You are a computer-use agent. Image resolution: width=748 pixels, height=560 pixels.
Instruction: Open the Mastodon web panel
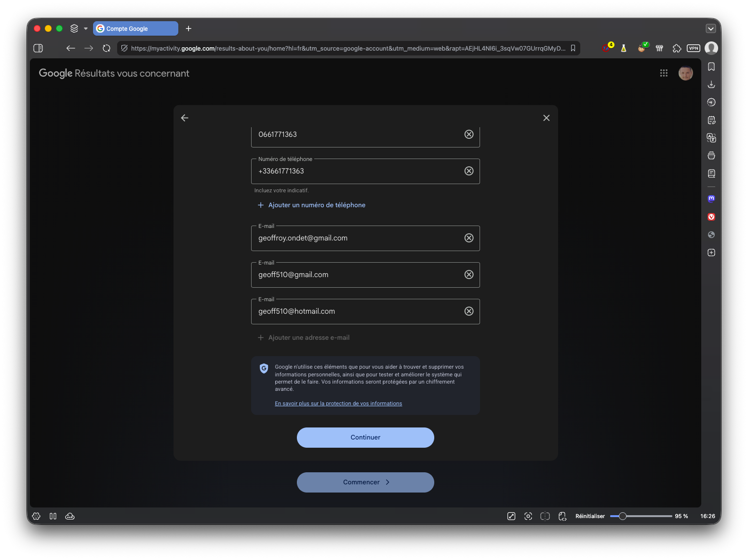[x=711, y=199]
